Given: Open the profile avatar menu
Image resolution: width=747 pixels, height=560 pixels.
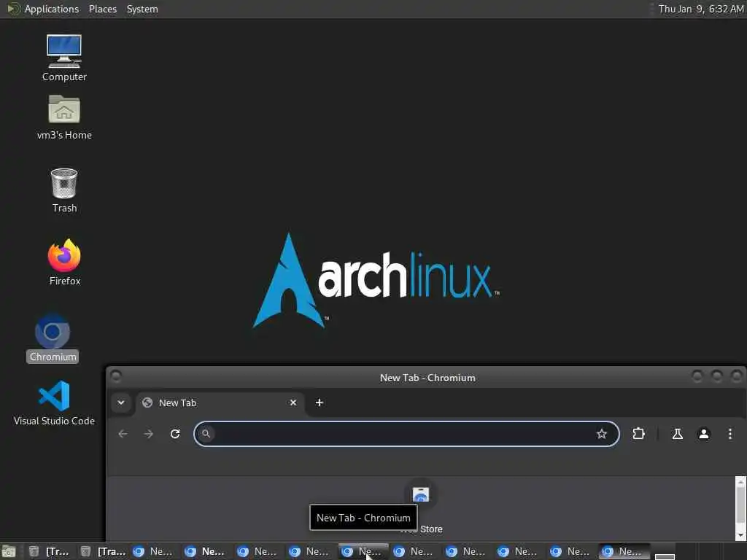Looking at the screenshot, I should click(704, 434).
